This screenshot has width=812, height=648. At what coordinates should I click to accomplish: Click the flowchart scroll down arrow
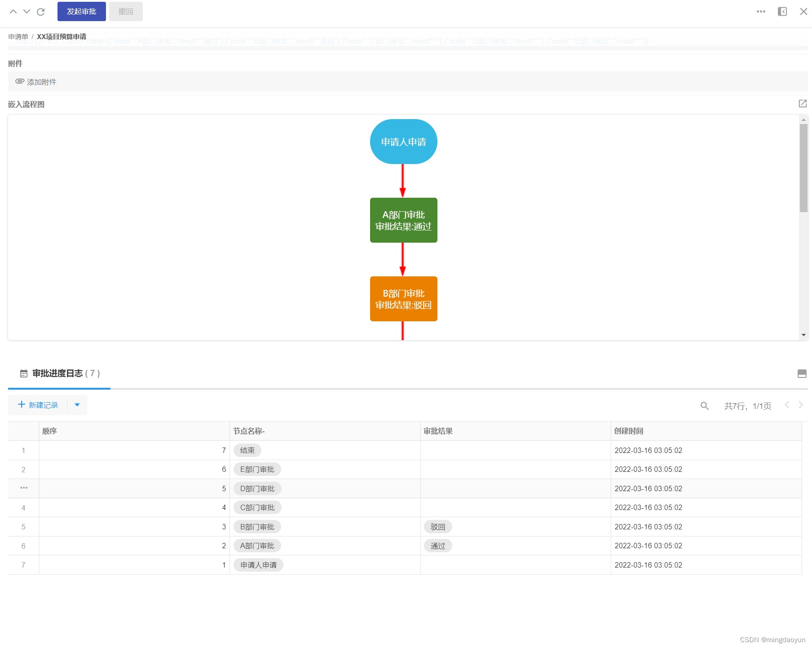[803, 335]
